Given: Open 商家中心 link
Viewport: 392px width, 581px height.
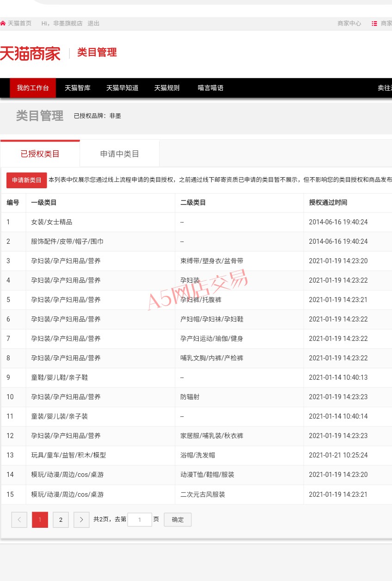Looking at the screenshot, I should [x=349, y=24].
